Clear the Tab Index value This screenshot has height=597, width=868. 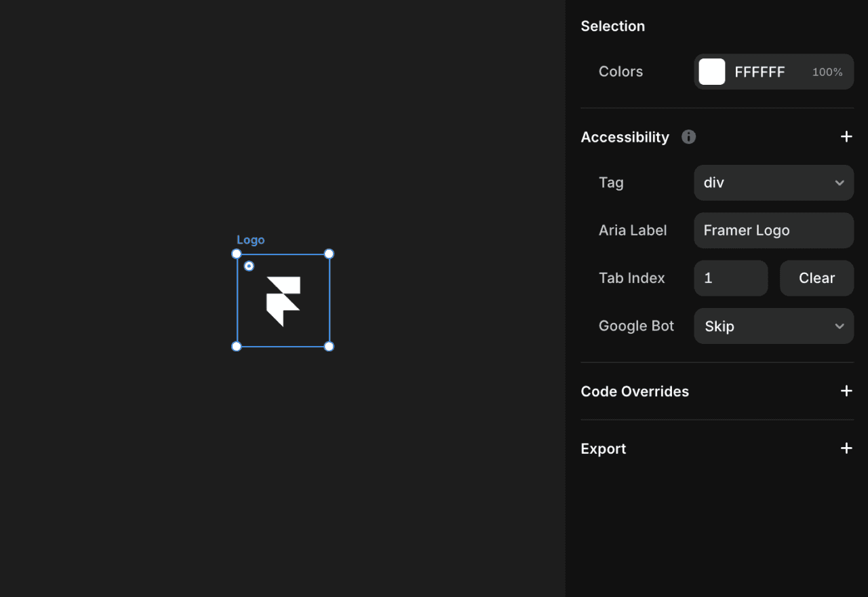(x=816, y=278)
